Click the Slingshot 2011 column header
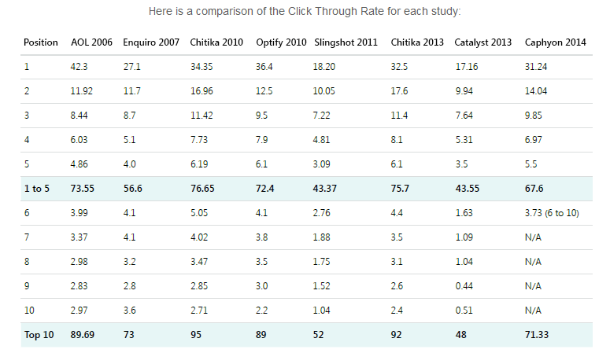 pyautogui.click(x=346, y=42)
